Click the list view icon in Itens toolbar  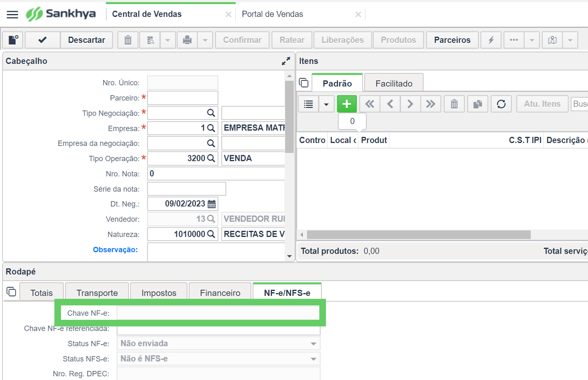pos(308,104)
